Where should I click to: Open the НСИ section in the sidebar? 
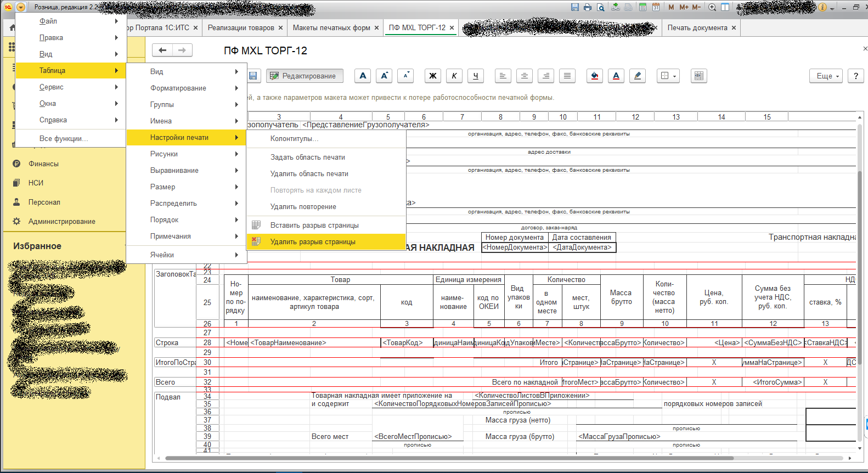click(36, 183)
